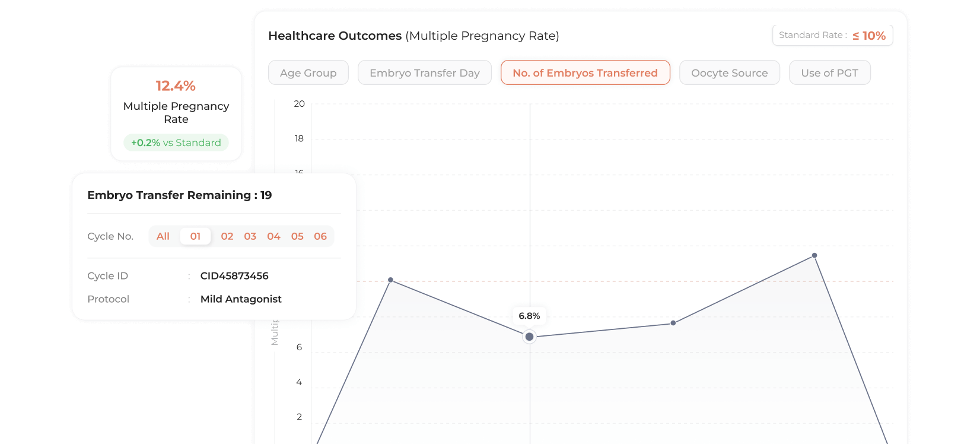This screenshot has width=980, height=444.
Task: Choose cycle number 03
Action: tap(250, 236)
